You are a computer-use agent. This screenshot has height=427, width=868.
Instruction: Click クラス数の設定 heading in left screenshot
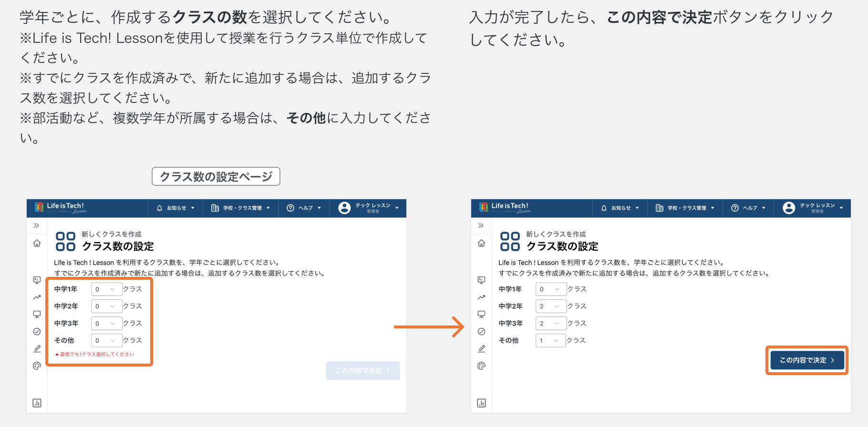pos(118,246)
